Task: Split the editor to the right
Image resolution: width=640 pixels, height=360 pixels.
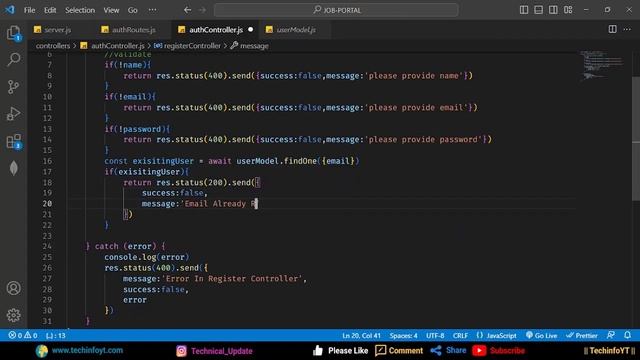Action: tap(612, 29)
